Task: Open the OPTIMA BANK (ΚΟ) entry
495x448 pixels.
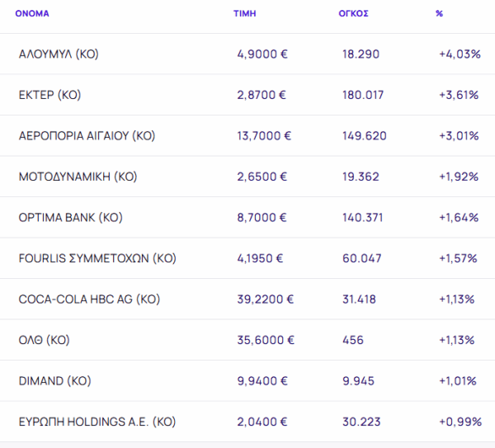Action: (70, 218)
